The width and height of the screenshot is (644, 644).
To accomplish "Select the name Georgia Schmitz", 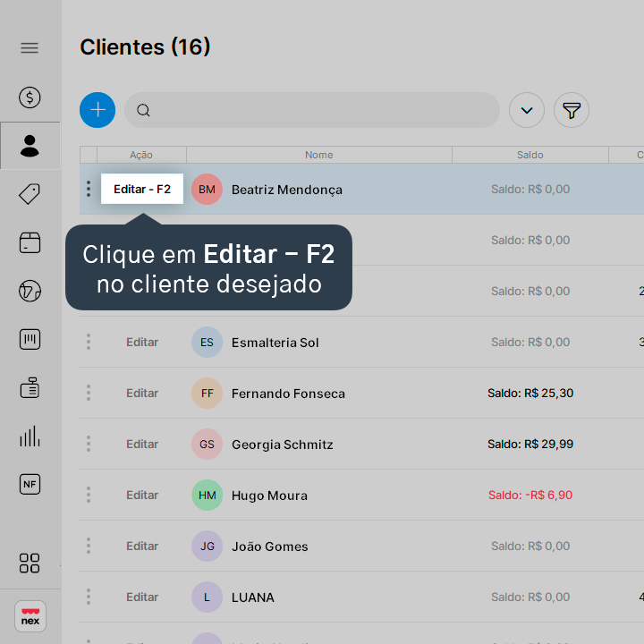I will click(x=283, y=445).
